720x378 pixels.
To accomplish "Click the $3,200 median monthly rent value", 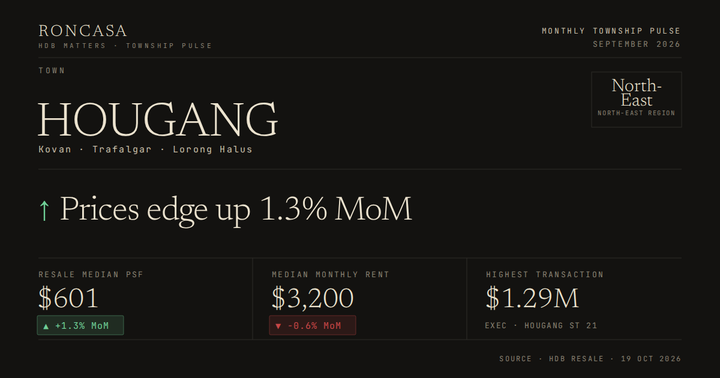I will 313,298.
